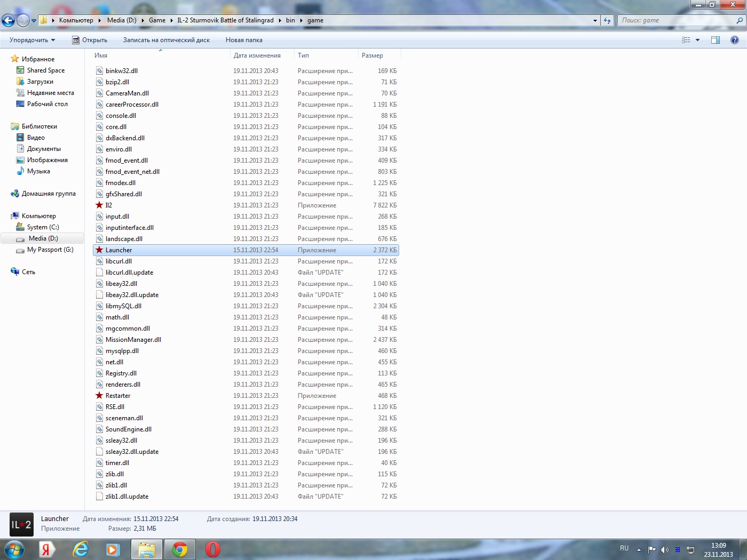Select the 'libcurl.dll.update' file icon
747x560 pixels.
click(x=99, y=273)
